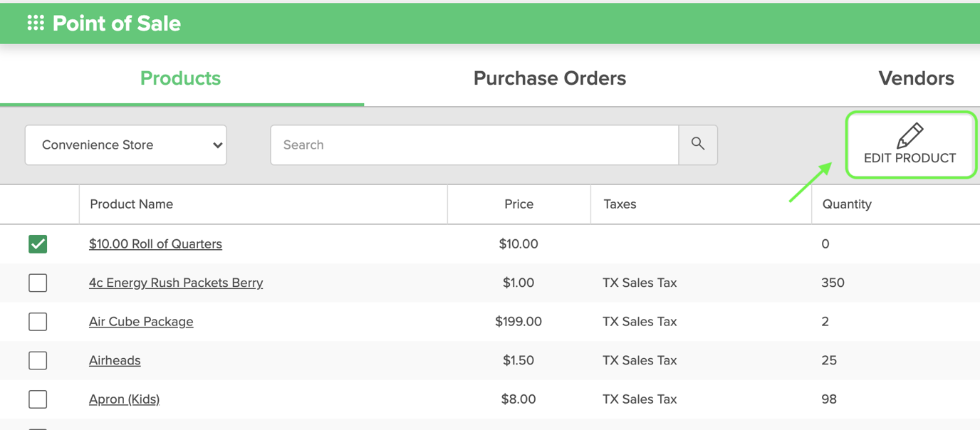Uncheck the $10.00 Roll of Quarters checkbox
This screenshot has width=980, height=430.
coord(38,243)
